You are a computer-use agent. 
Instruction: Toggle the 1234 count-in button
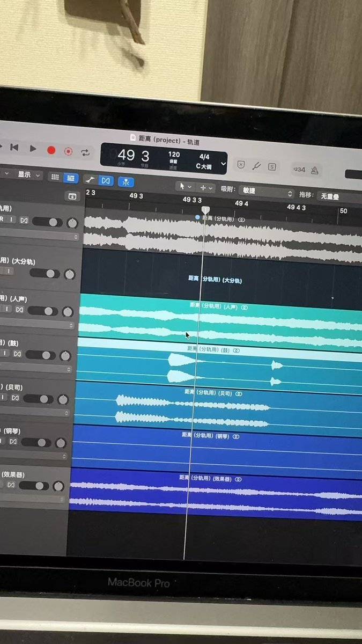299,170
